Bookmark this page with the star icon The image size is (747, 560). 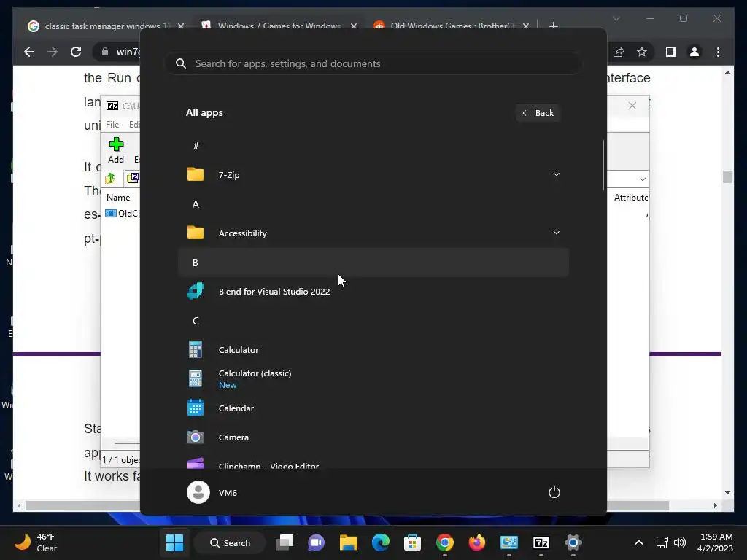coord(642,52)
